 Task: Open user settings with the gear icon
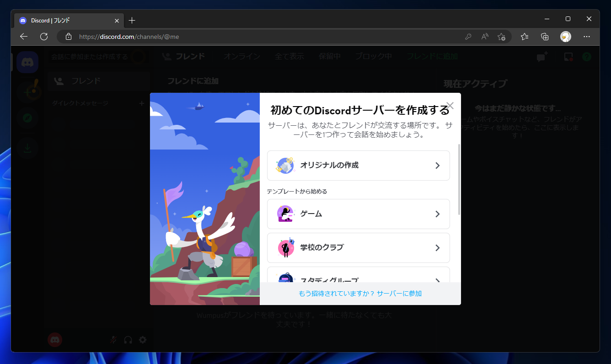(142, 340)
